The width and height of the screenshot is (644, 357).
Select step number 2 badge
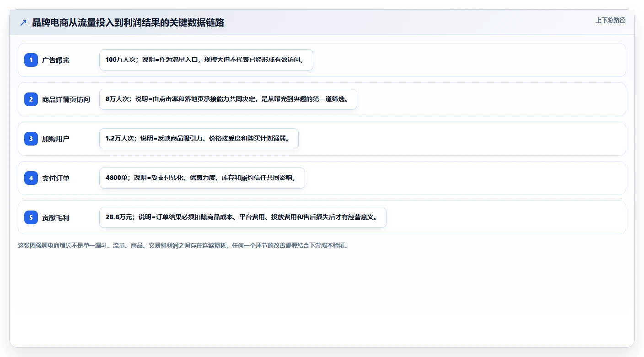(31, 99)
